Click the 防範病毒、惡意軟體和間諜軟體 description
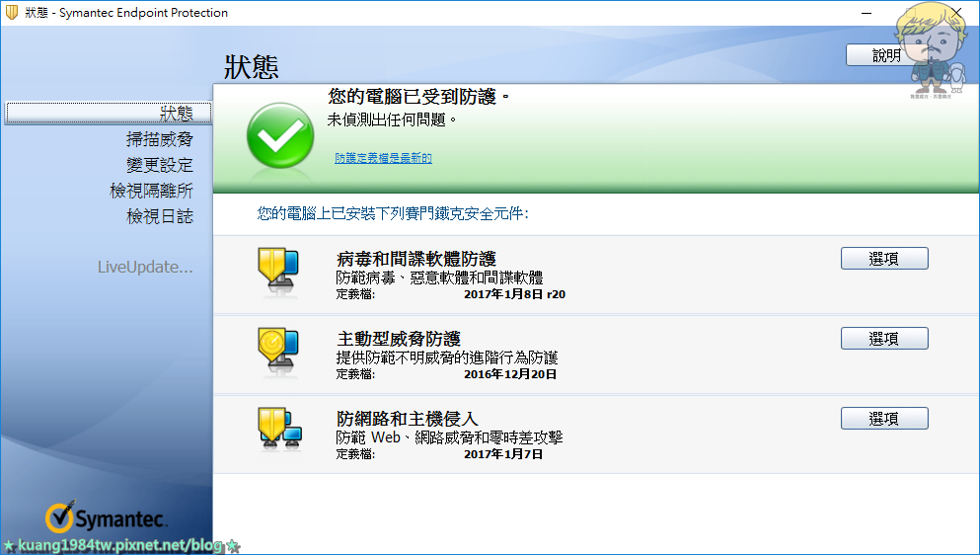 [x=439, y=277]
